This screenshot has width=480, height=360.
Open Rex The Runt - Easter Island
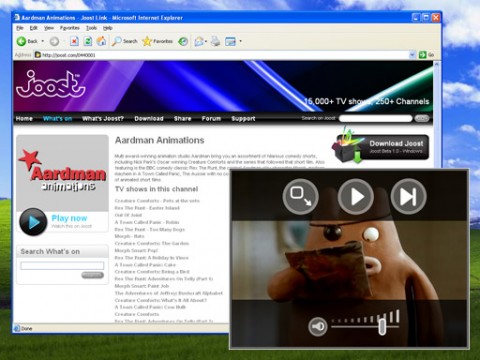click(147, 208)
